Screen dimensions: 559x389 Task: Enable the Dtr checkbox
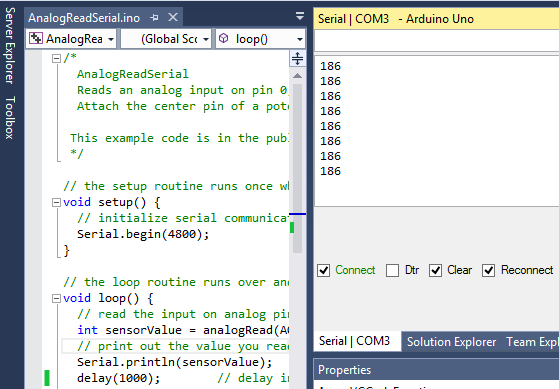tap(392, 271)
